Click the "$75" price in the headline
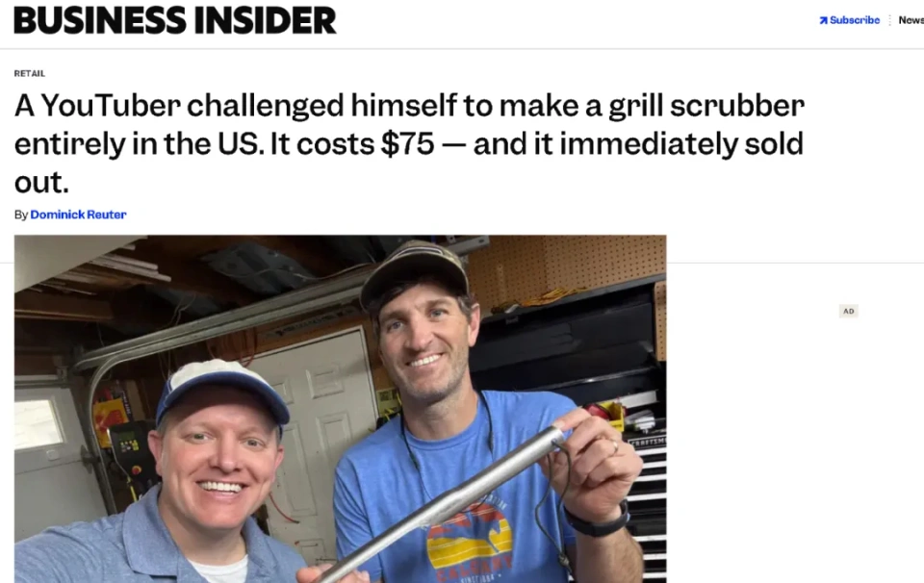The width and height of the screenshot is (924, 583). (408, 143)
